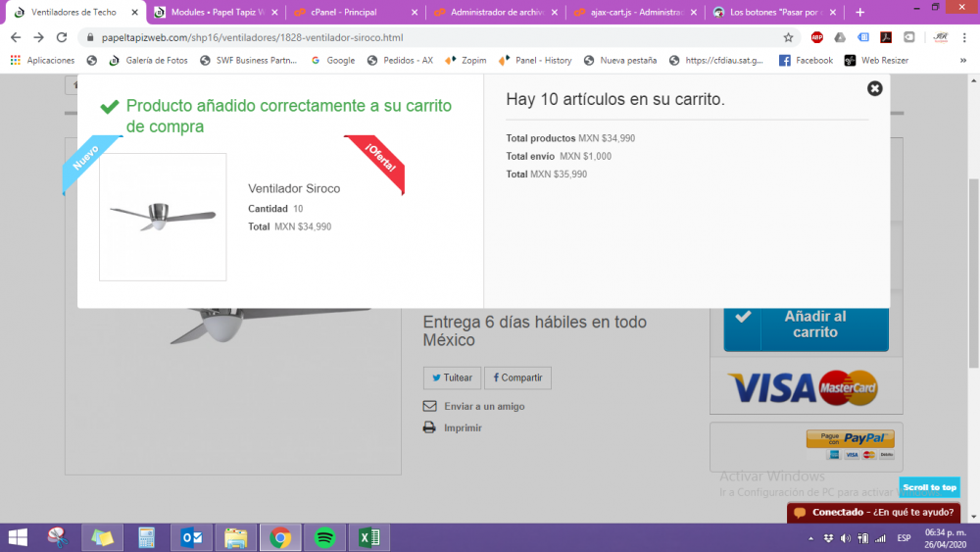This screenshot has height=552, width=980.
Task: Click the page vertical scrollbar
Action: click(x=973, y=273)
